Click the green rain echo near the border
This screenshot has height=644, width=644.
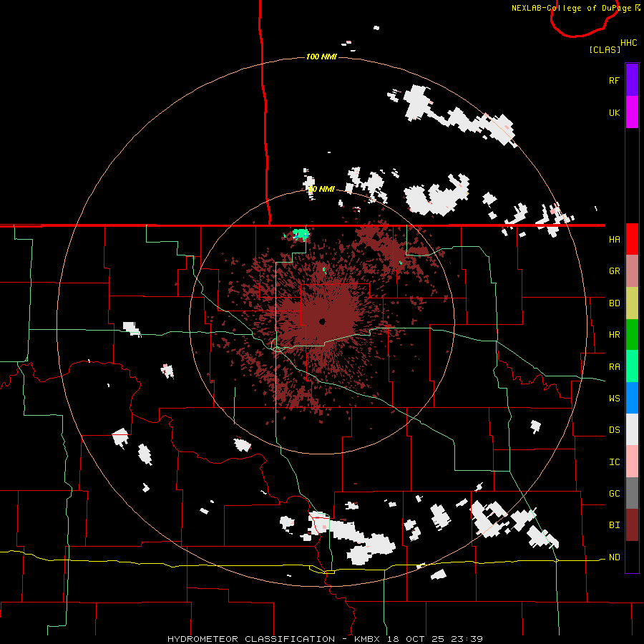[301, 235]
